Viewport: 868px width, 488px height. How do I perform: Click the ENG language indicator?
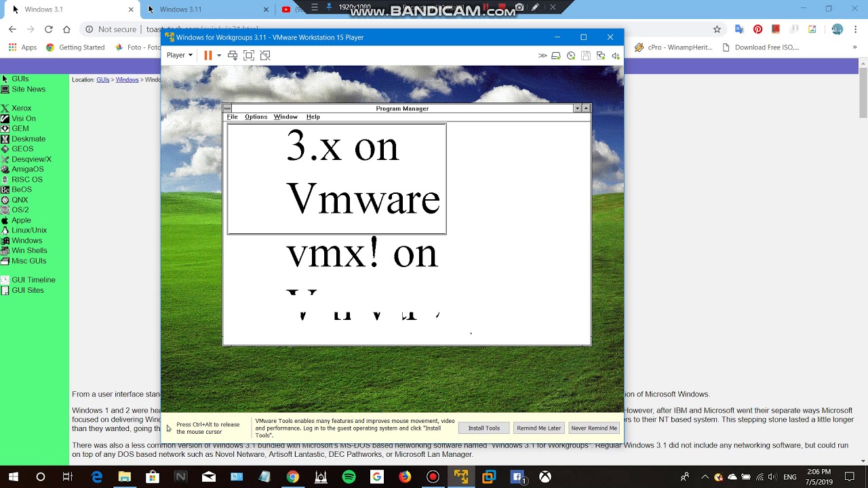point(790,477)
